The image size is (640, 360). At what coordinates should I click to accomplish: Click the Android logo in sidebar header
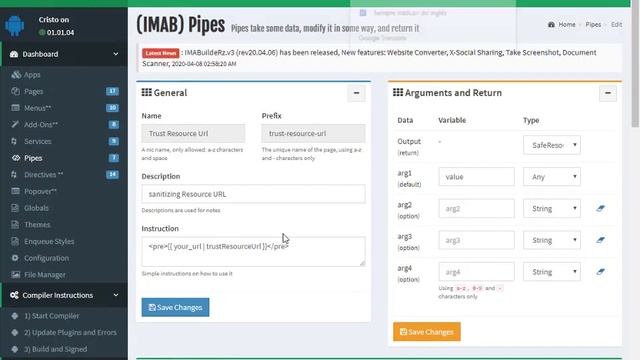[x=15, y=26]
